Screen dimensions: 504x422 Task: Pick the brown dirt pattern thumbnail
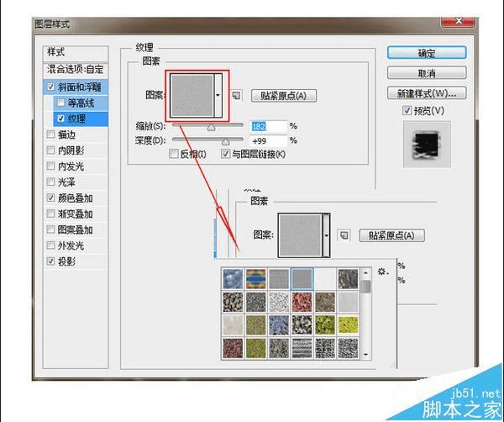(325, 302)
